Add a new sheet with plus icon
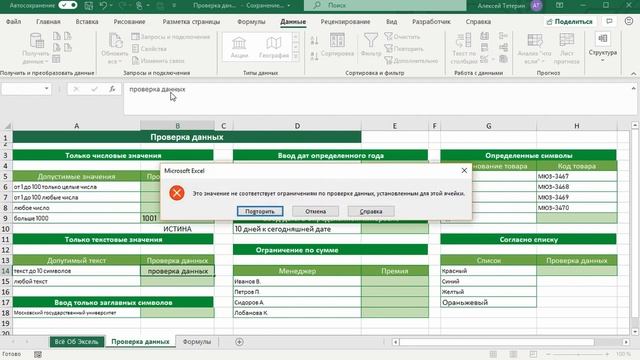The image size is (640, 360). (240, 342)
